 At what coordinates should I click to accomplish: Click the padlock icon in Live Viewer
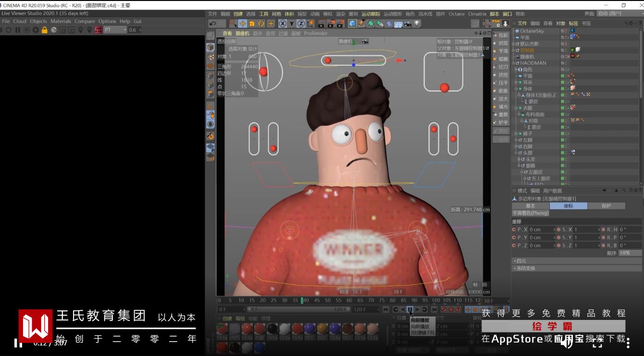coord(45,30)
